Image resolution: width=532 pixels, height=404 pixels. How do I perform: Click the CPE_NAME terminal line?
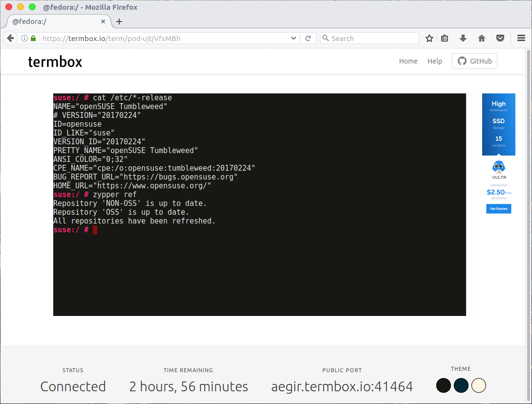tap(154, 168)
